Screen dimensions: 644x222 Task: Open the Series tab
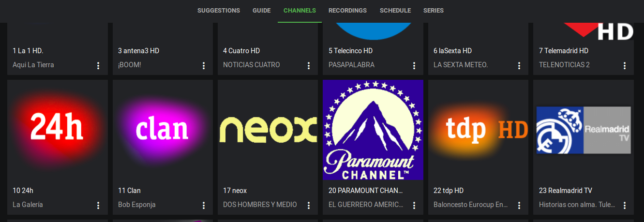(x=434, y=11)
